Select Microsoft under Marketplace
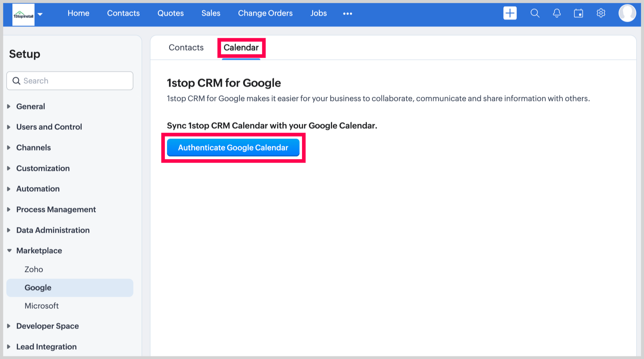Screen dimensions: 644x359 pos(42,306)
